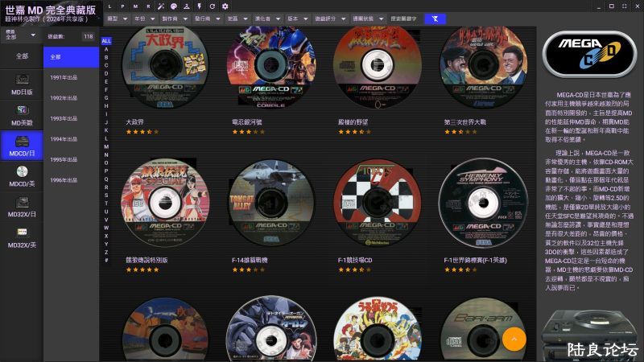Open the color palette theme icon

click(x=174, y=6)
